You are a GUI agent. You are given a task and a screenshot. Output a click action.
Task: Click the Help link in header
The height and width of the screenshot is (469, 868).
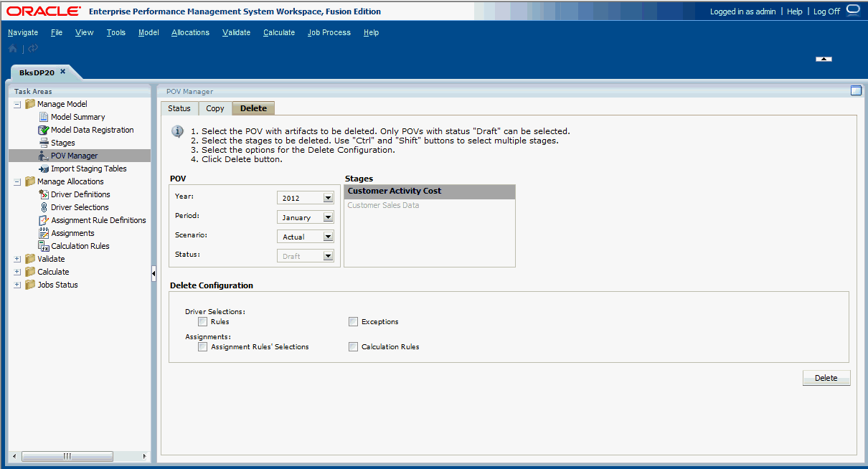(x=795, y=11)
